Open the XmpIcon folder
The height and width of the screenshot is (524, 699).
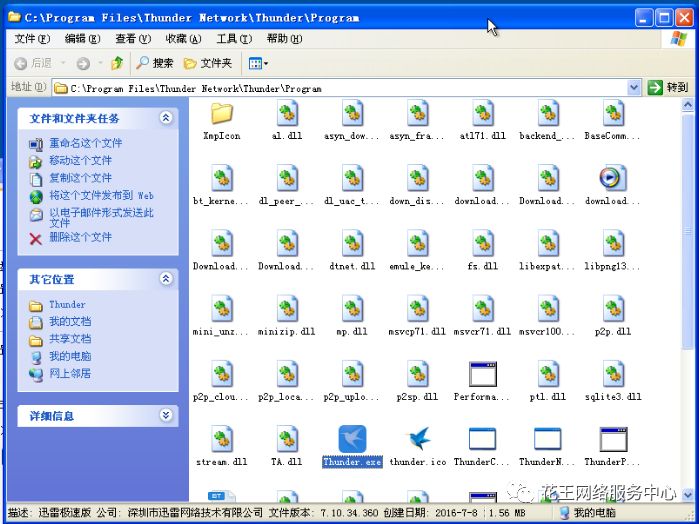coord(221,114)
